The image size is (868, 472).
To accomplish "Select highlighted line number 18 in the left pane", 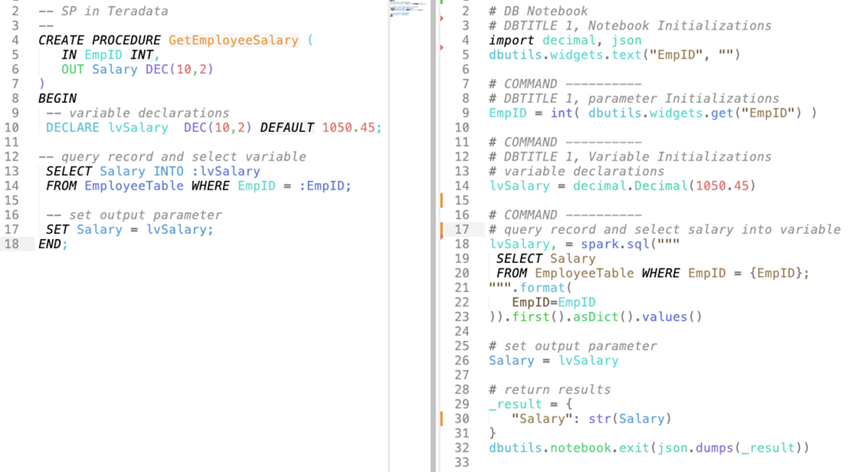I will tap(12, 244).
